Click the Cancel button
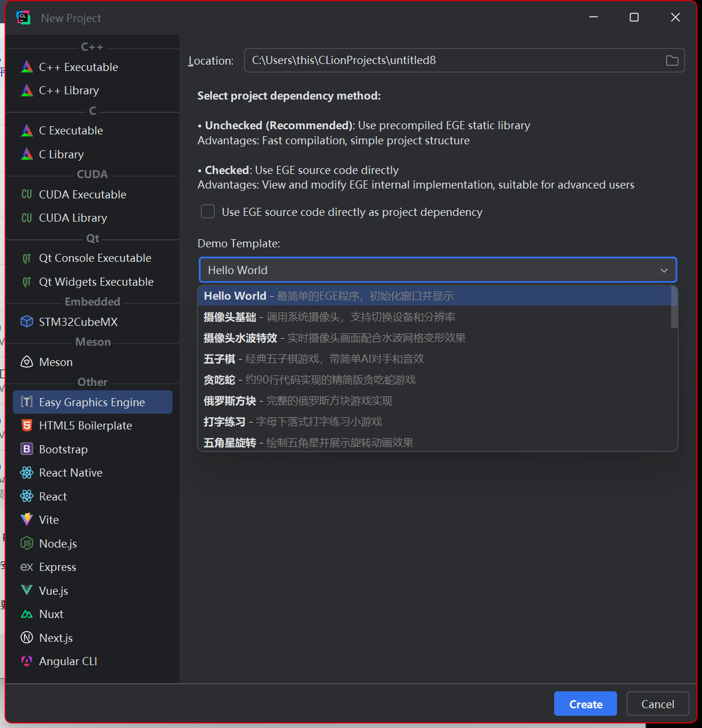This screenshot has height=728, width=702. [657, 704]
